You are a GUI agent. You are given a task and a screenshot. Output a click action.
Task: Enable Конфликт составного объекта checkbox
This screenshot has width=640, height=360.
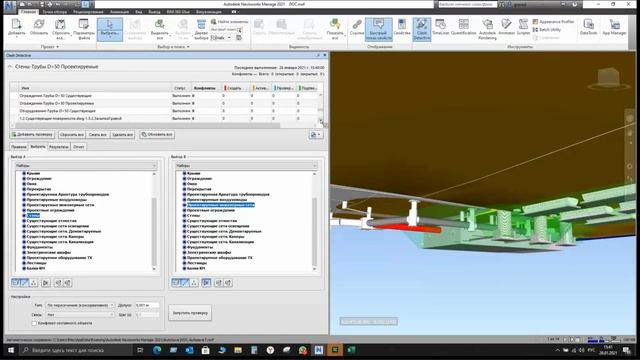[34, 323]
